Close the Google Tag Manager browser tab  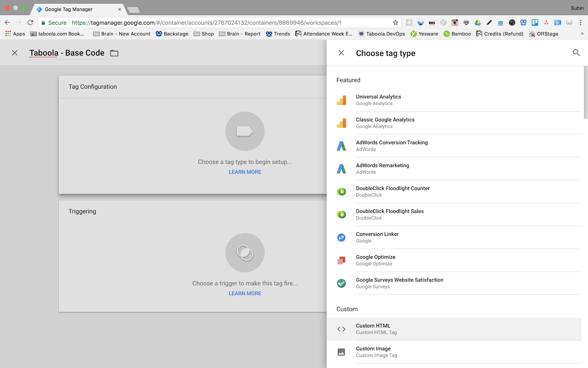coord(119,9)
